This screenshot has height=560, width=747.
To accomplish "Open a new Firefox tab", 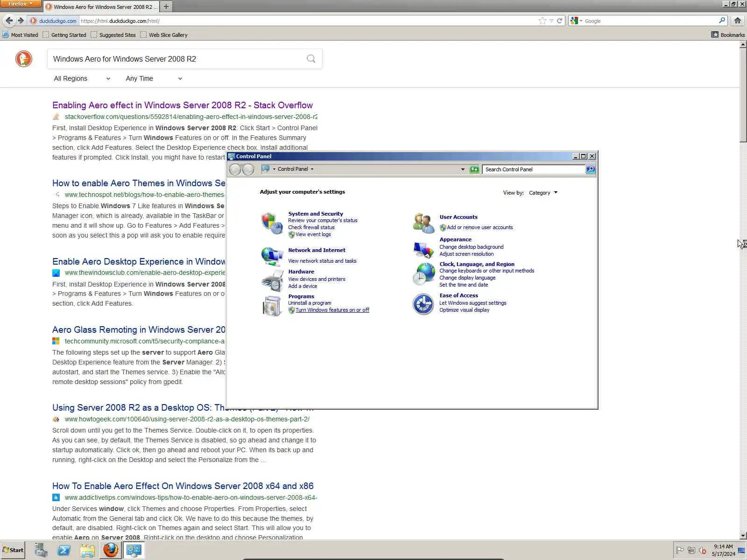I will point(166,7).
